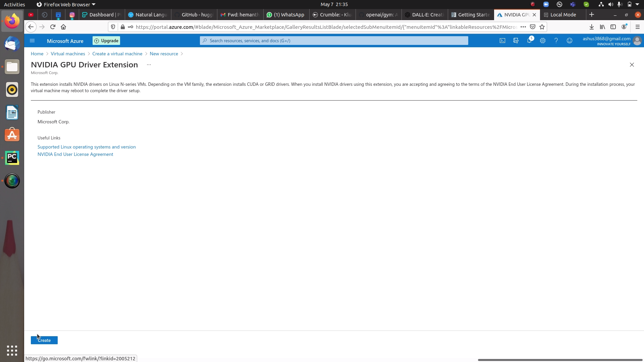Open the shield tracking protection icon
This screenshot has height=362, width=644.
(x=113, y=27)
